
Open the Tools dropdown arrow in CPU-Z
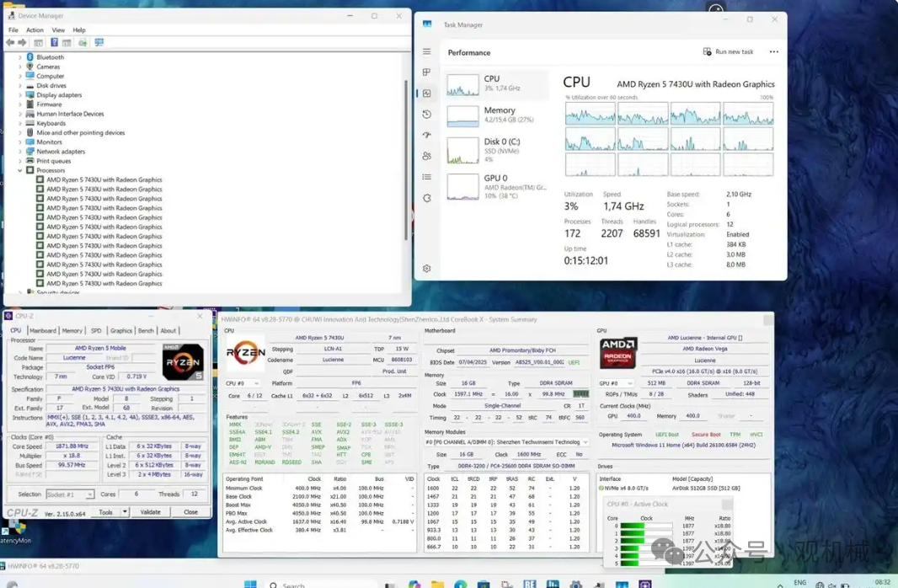pos(125,512)
